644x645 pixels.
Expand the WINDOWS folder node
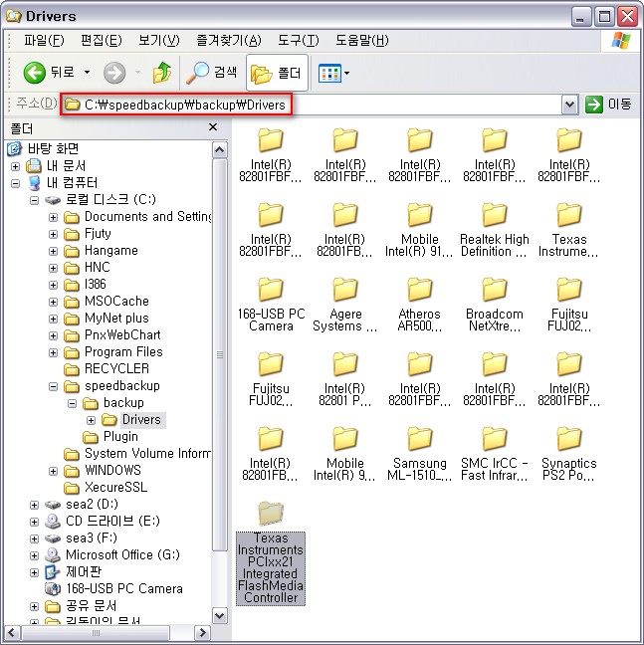[53, 471]
